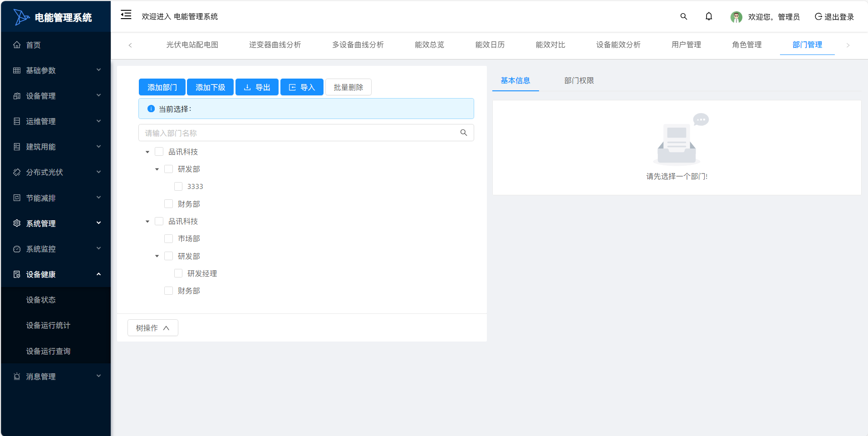Check the second 品讯科技 checkbox
The width and height of the screenshot is (868, 436).
[x=159, y=221]
